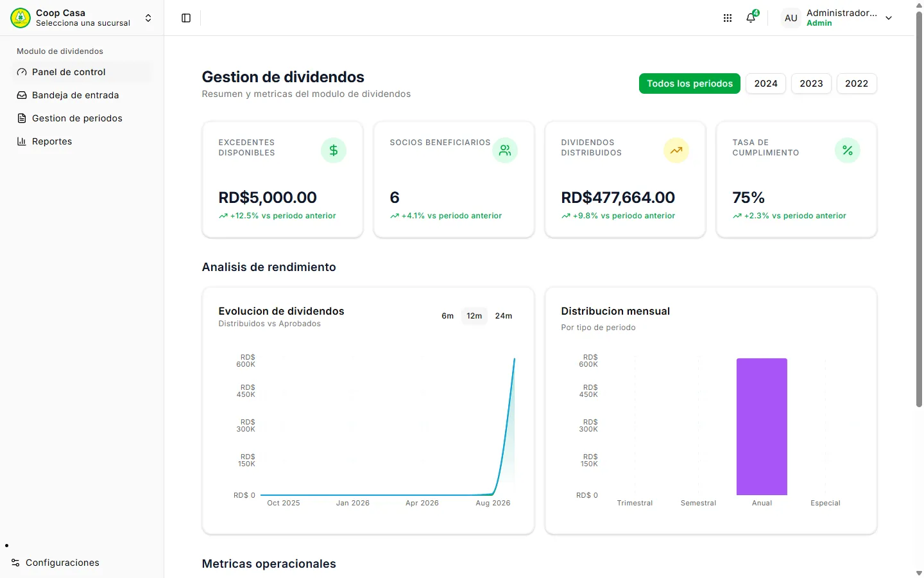Click the percent icon in Tasa de Cumplimiento
The image size is (924, 578).
(848, 150)
